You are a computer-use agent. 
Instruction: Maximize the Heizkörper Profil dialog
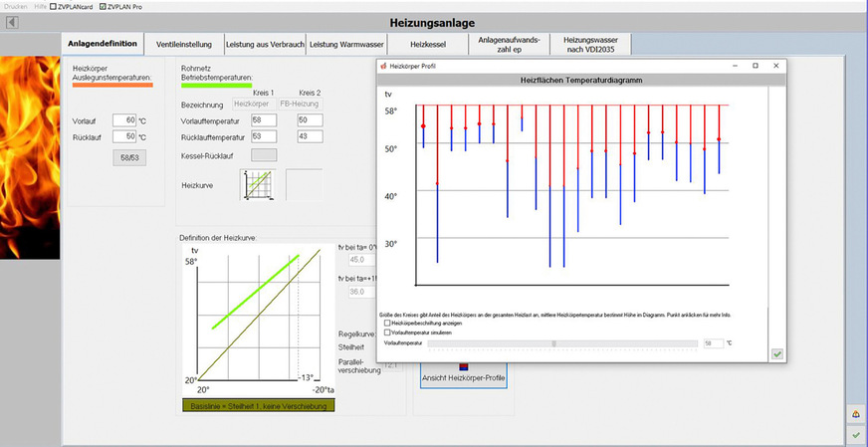click(x=755, y=66)
